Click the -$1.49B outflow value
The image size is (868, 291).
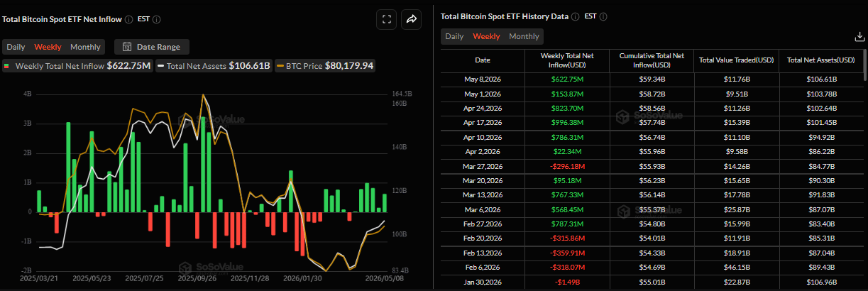(x=567, y=282)
